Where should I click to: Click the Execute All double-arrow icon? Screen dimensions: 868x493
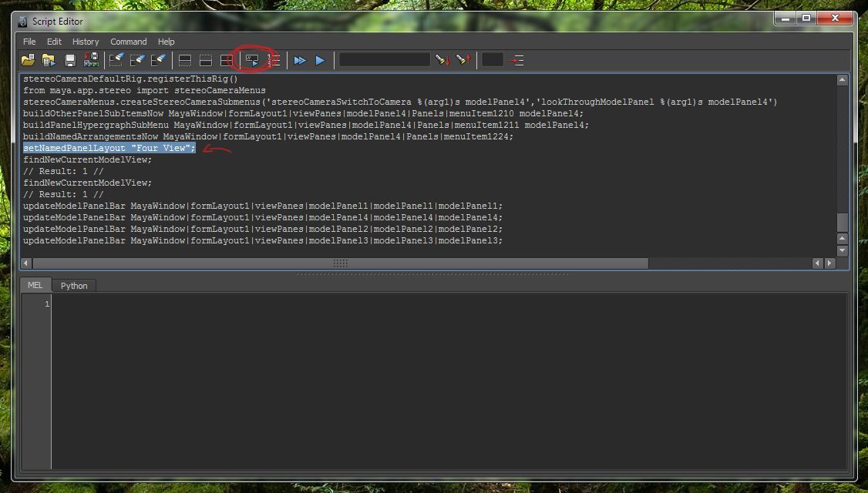(299, 60)
